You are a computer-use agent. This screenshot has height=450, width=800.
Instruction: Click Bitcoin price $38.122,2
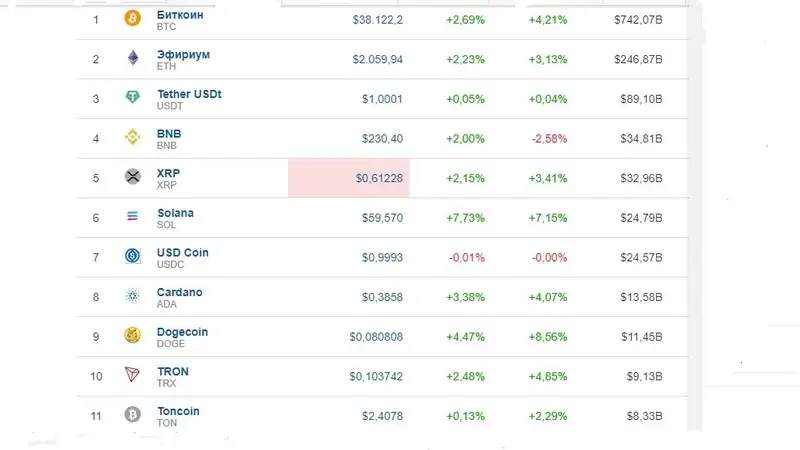click(x=378, y=19)
